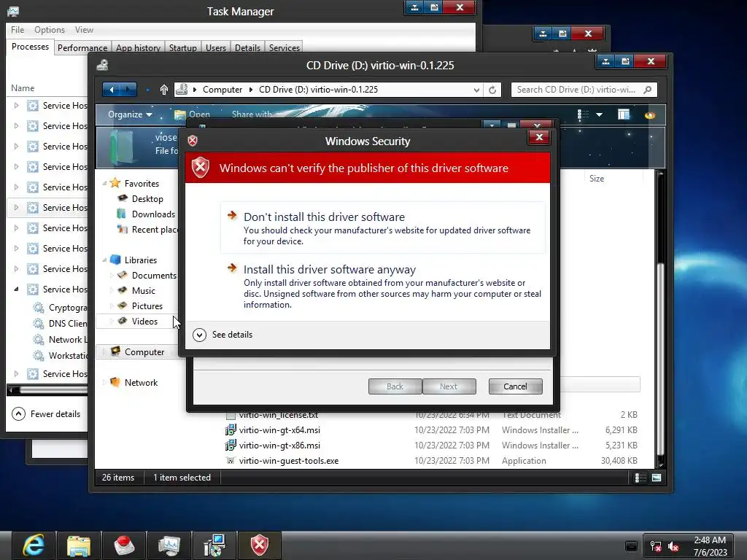Click the search magnifier in Explorer
The width and height of the screenshot is (747, 560).
[647, 90]
